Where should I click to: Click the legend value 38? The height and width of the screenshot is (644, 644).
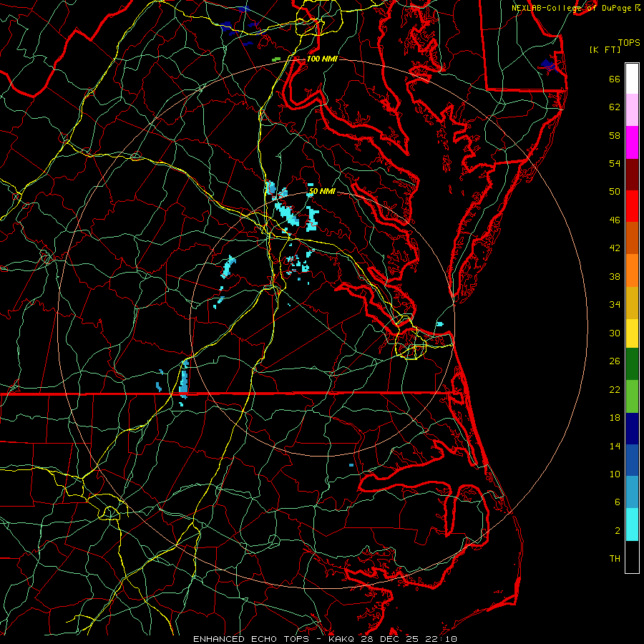pyautogui.click(x=615, y=276)
